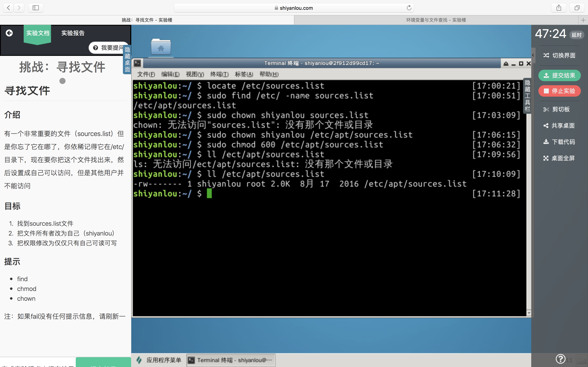Image resolution: width=588 pixels, height=367 pixels.
Task: Click the 提交结果 submit button
Action: [x=559, y=75]
